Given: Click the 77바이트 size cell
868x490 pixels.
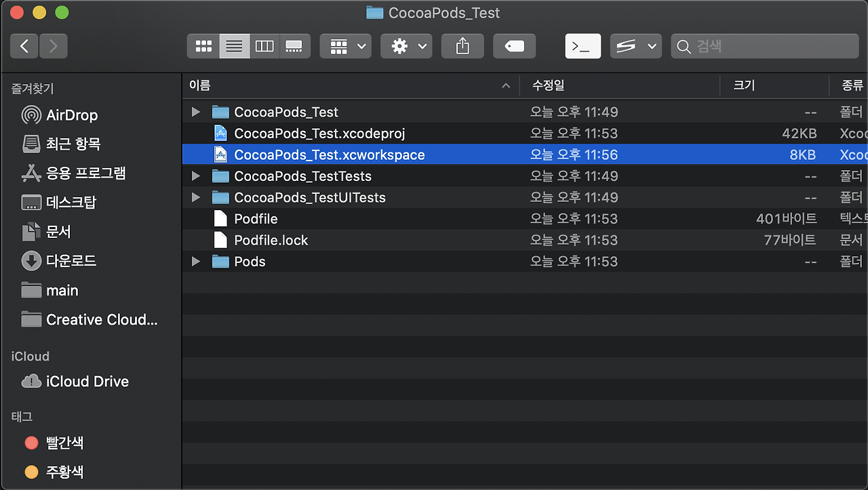Looking at the screenshot, I should [x=790, y=240].
